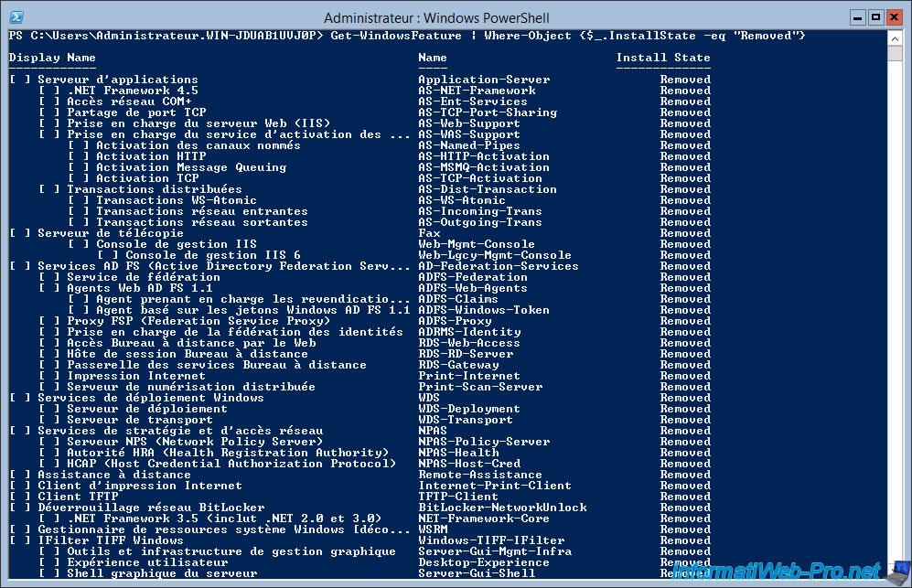Click the NPAS feature name
Screen dimensions: 912x588
click(433, 431)
